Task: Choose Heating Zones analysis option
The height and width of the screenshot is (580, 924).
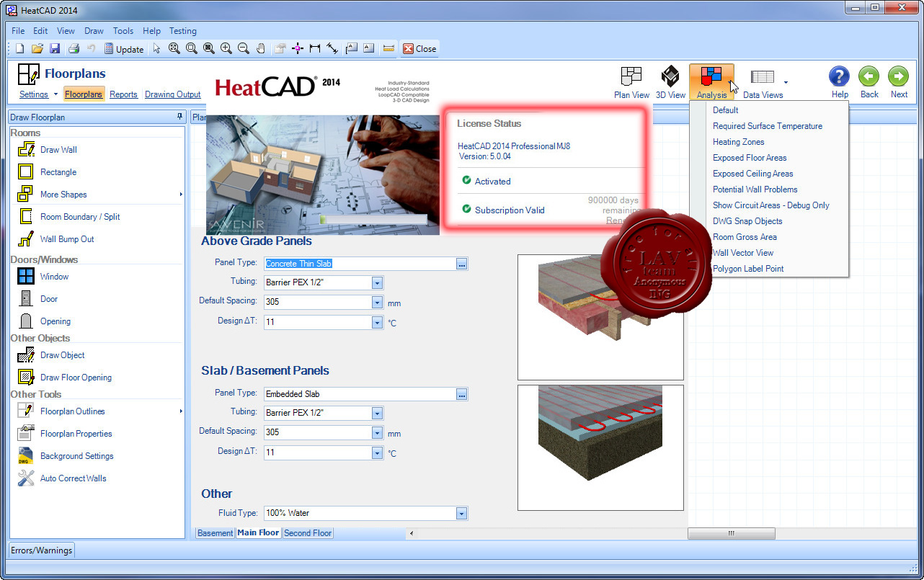Action: click(739, 142)
